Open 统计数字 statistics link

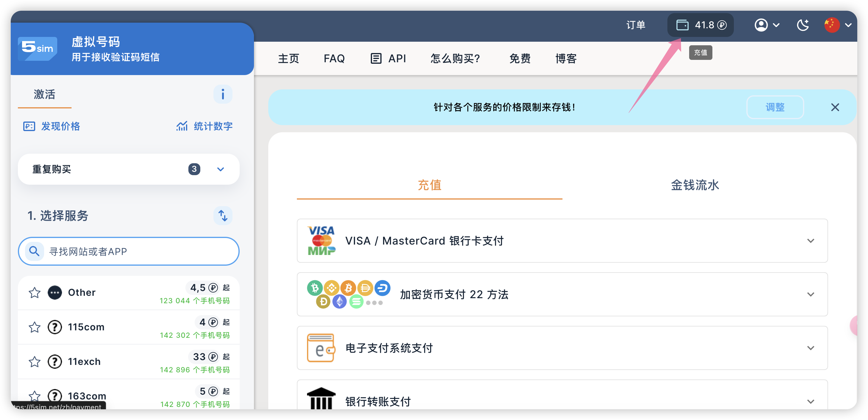click(204, 126)
